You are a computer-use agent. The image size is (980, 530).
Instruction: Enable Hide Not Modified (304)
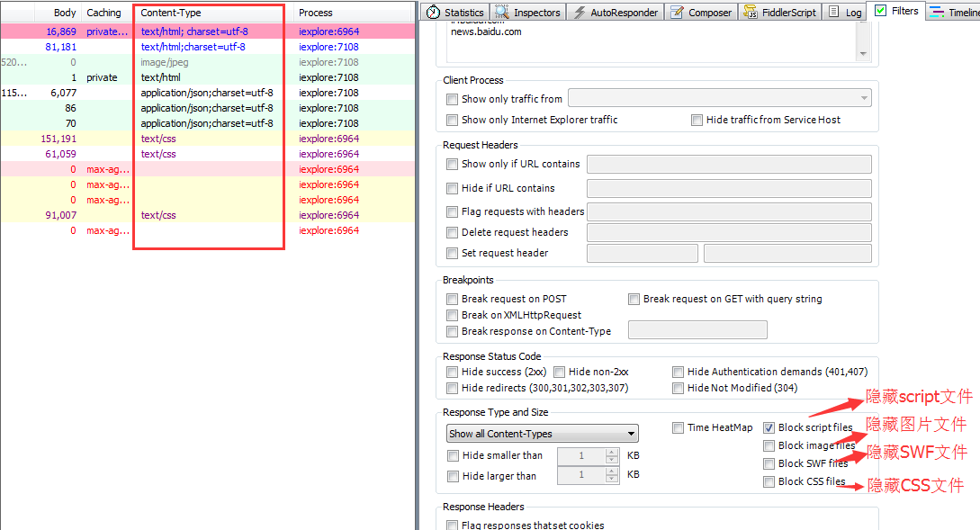[x=679, y=389]
